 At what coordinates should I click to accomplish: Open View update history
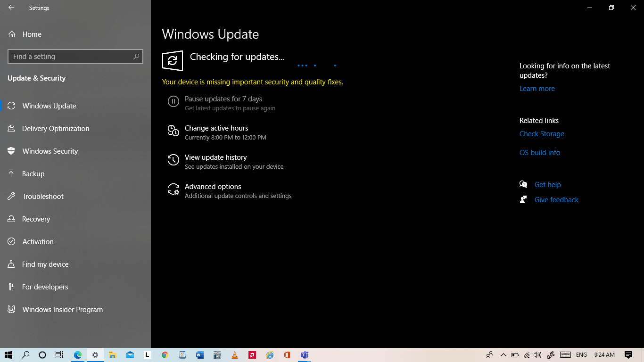(216, 157)
